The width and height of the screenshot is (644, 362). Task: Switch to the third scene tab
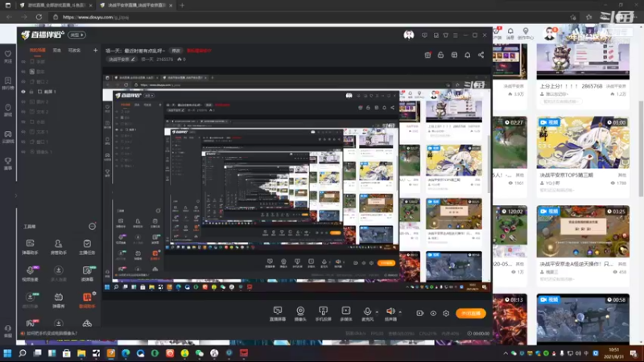coord(74,51)
